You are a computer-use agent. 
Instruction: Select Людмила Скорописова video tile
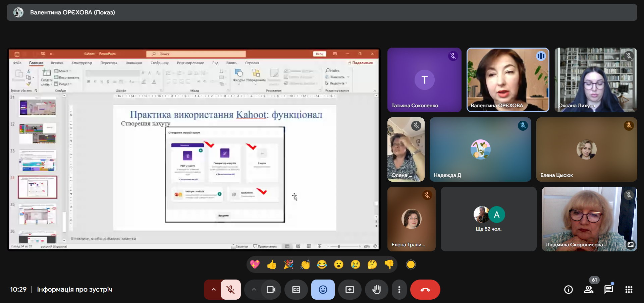(589, 219)
